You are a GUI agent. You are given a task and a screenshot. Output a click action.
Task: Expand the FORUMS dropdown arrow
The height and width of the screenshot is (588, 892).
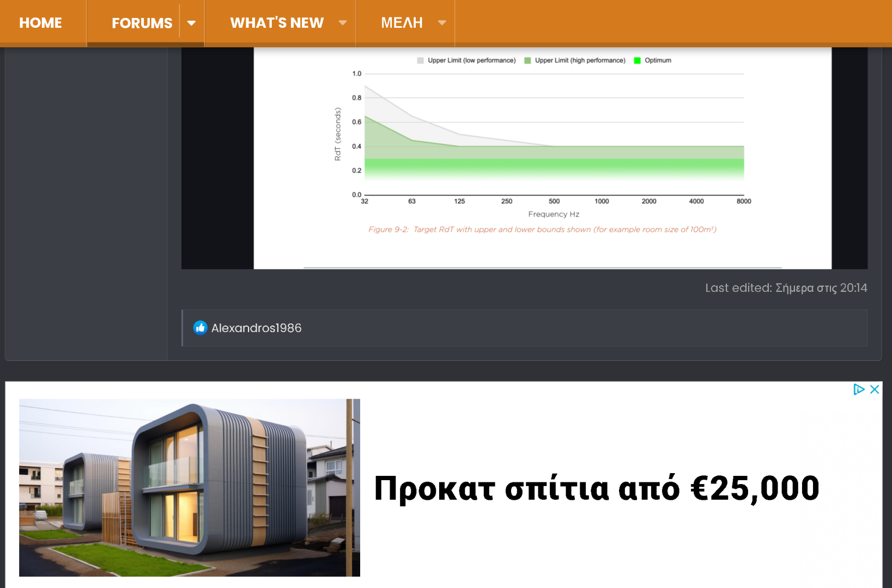[191, 23]
